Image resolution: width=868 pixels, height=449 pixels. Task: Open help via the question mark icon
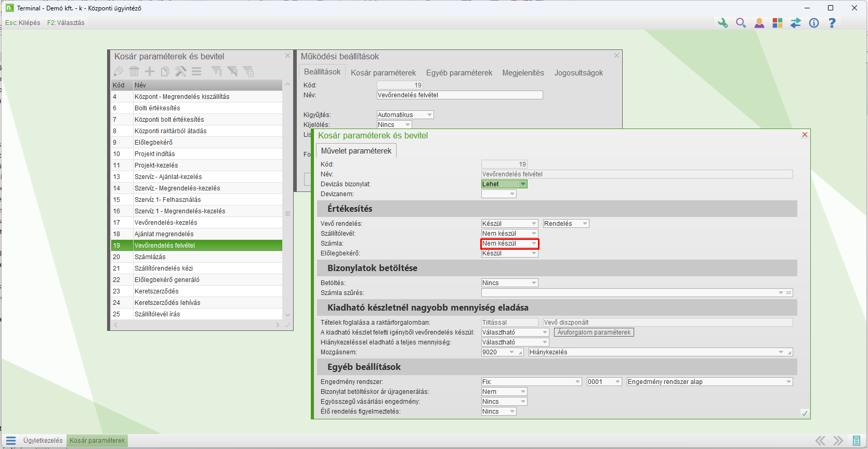tap(832, 23)
